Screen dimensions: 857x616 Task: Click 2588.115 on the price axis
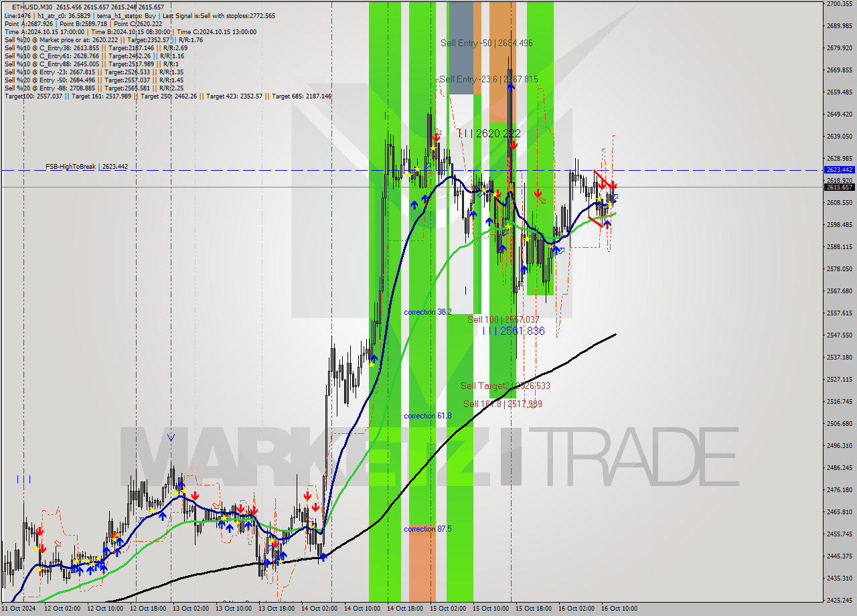(840, 247)
